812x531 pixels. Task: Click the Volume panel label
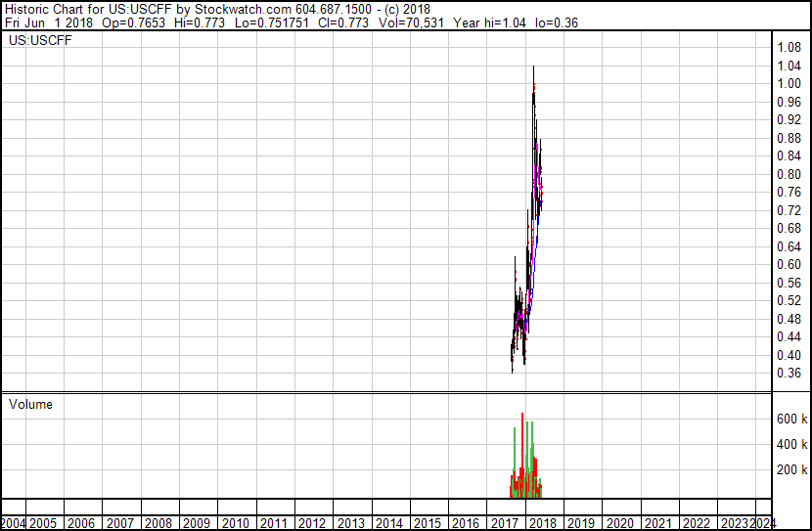30,404
